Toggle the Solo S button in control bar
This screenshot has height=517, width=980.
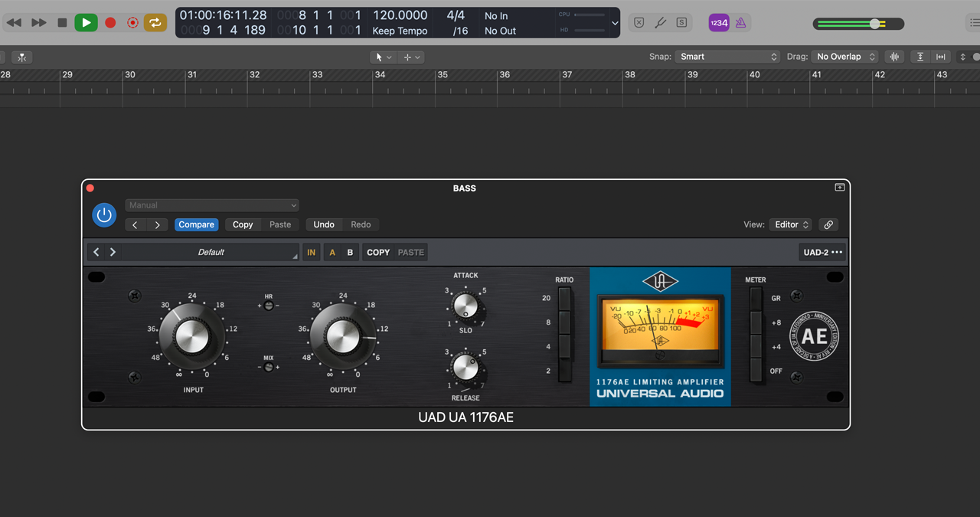pyautogui.click(x=681, y=23)
